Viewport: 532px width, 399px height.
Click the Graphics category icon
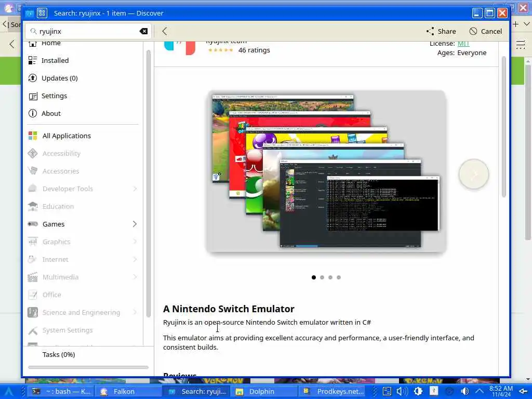click(33, 242)
